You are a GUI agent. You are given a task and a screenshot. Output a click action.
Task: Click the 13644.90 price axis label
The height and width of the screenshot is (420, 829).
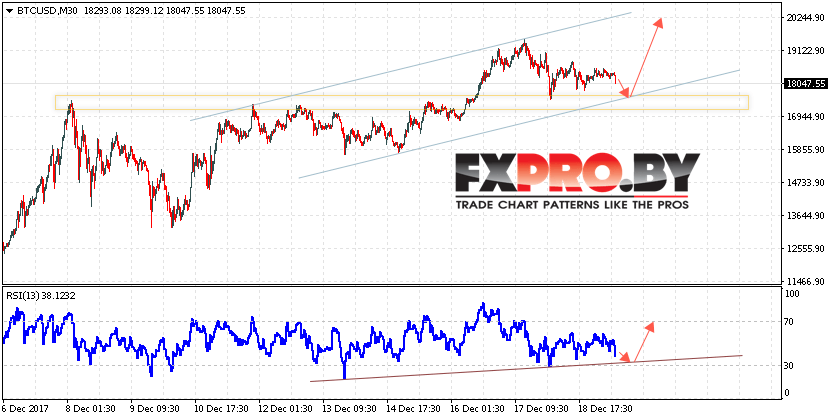pos(806,216)
